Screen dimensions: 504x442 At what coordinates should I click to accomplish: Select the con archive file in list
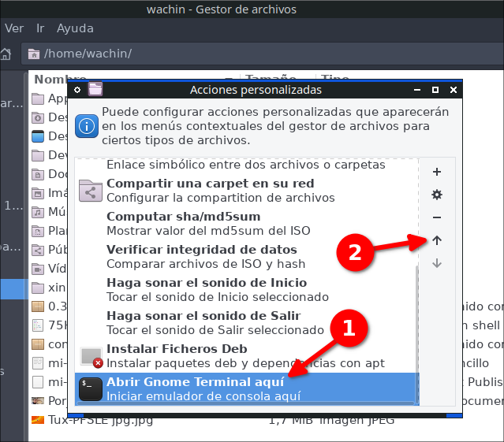[x=38, y=344]
